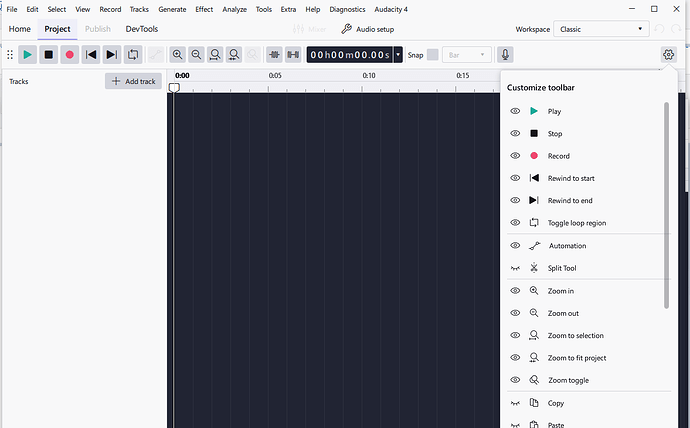Click the Rewind to start toolbar icon
Screen dimensions: 690x428
click(x=91, y=55)
